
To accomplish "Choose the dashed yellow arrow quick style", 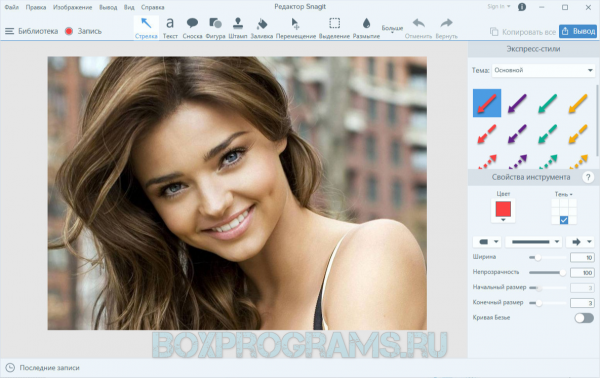I will 578,134.
